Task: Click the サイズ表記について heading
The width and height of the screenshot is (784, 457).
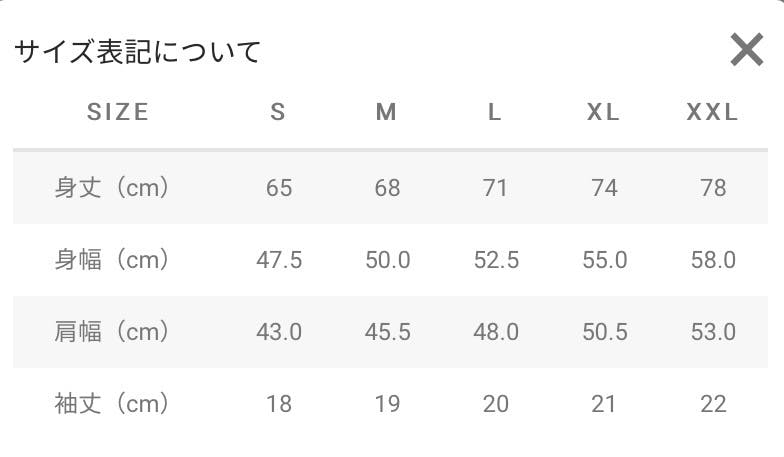Action: 138,52
